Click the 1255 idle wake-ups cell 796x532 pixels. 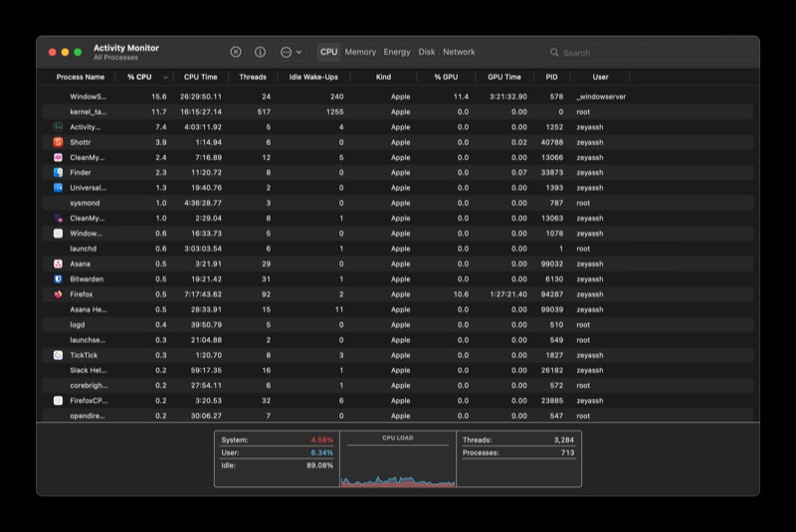pyautogui.click(x=334, y=111)
